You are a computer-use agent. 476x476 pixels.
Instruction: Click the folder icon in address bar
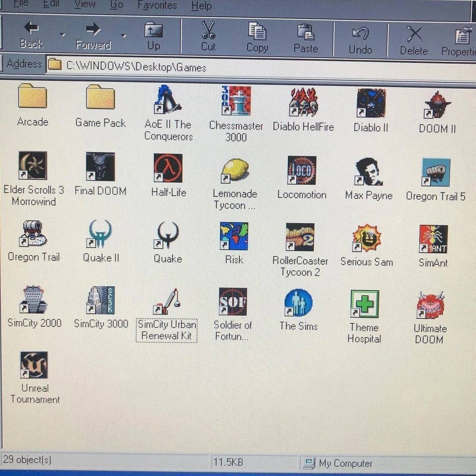(x=55, y=64)
